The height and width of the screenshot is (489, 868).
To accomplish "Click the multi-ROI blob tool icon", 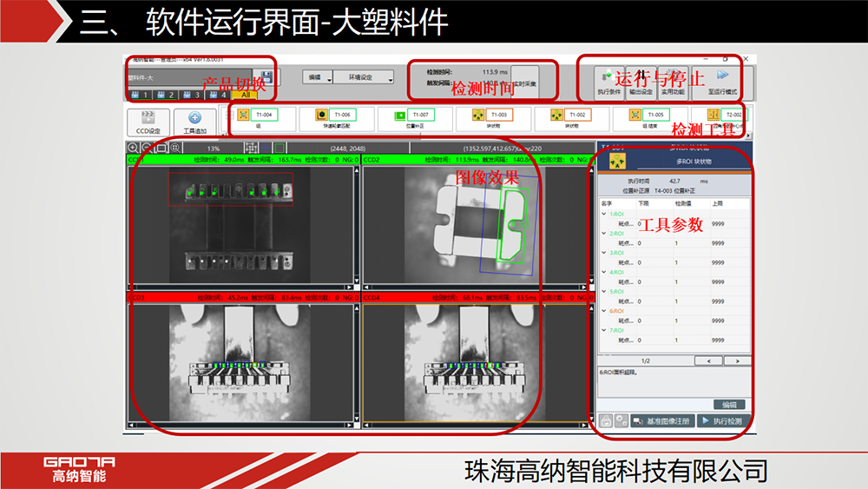I will tap(617, 162).
